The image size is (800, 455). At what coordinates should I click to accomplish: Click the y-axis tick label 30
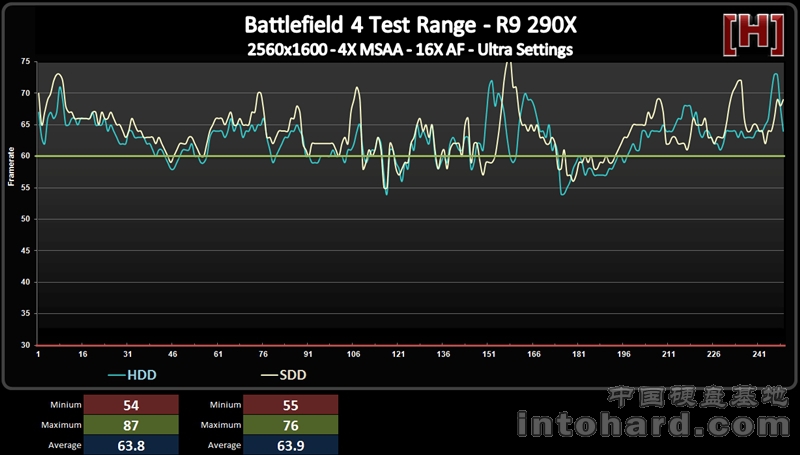[x=26, y=345]
